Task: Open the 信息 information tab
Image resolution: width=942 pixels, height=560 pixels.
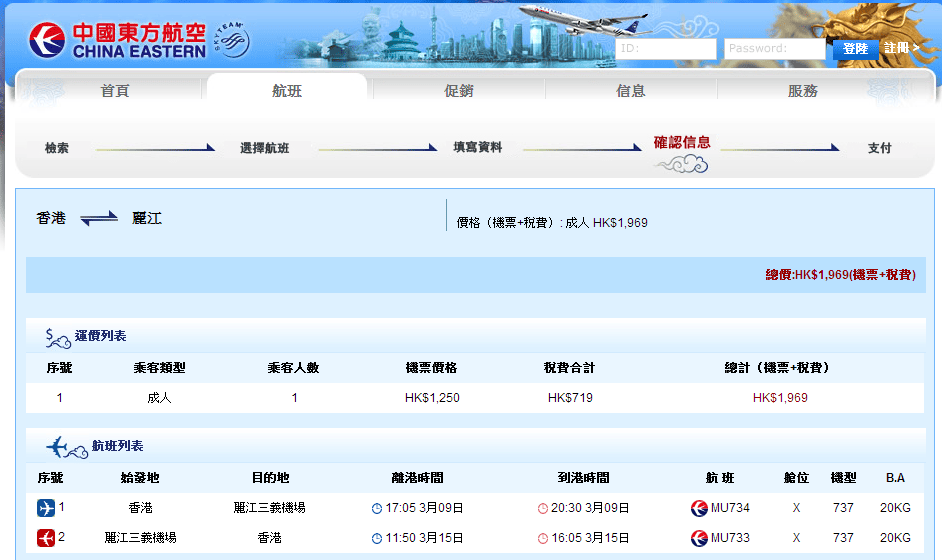Action: coord(630,91)
